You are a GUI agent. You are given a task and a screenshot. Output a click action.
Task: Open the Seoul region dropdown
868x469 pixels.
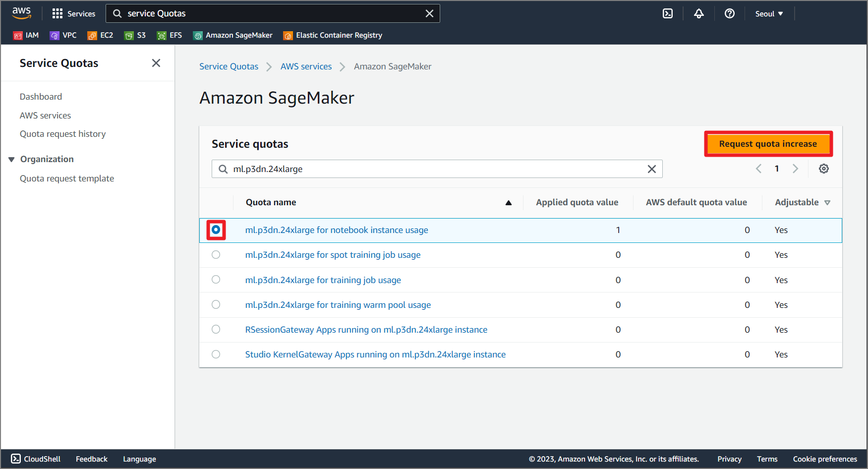click(769, 13)
